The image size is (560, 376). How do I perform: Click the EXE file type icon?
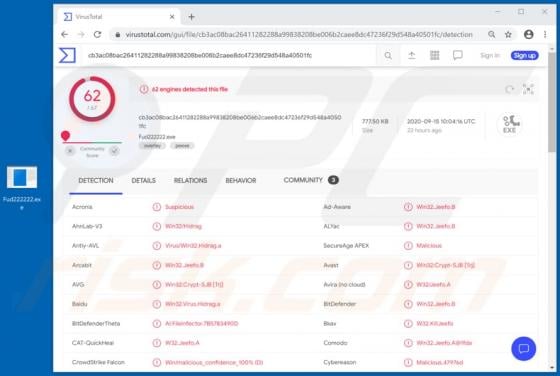(x=509, y=125)
